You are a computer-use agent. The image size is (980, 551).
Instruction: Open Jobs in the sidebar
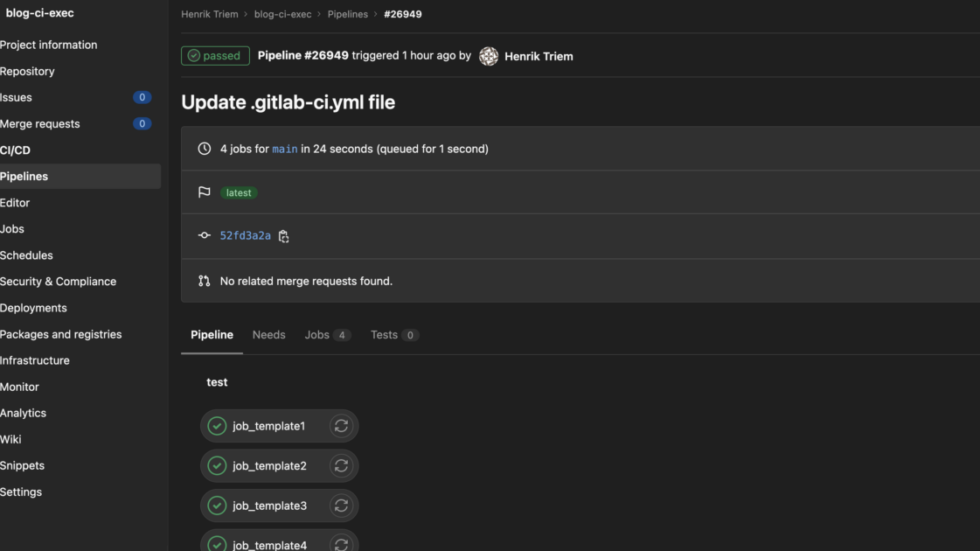pos(12,229)
